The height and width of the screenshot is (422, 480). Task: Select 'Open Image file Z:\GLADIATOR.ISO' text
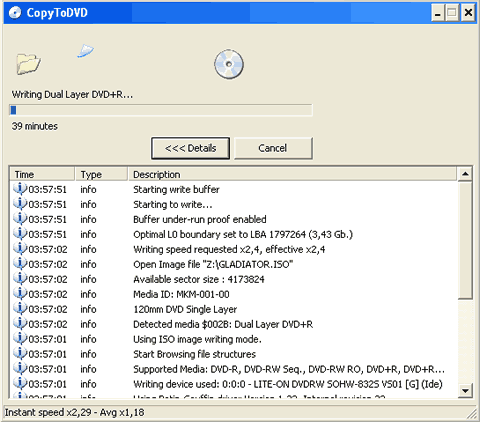pos(213,264)
